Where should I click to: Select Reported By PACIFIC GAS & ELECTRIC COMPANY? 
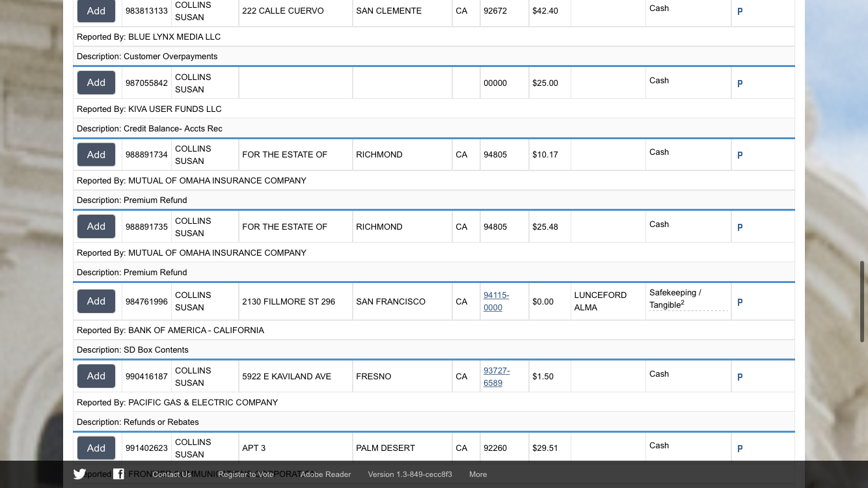pos(178,403)
